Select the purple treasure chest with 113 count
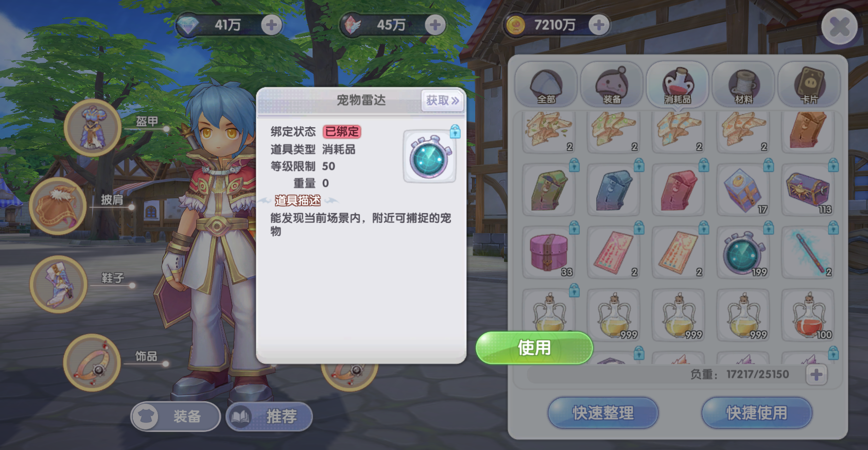Viewport: 868px width, 450px height. point(808,190)
